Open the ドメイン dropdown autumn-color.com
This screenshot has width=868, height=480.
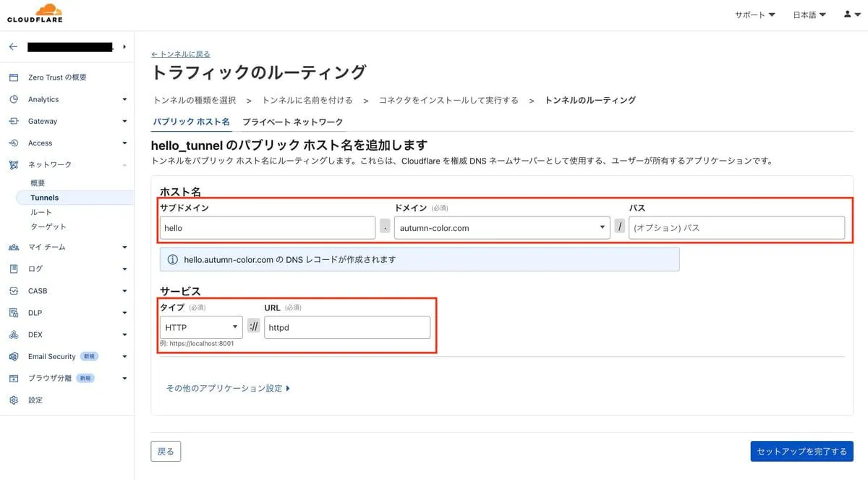click(502, 227)
